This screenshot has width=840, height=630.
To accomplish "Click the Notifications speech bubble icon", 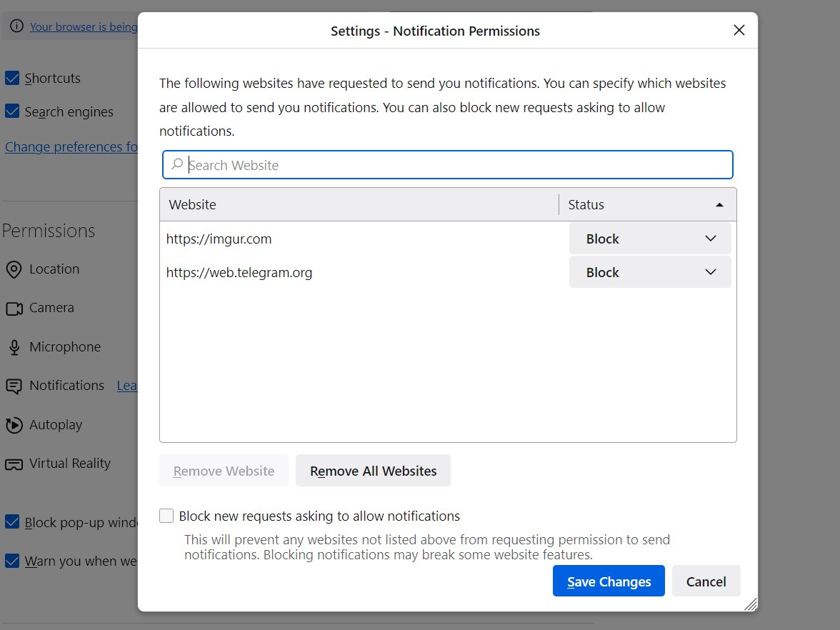I will click(x=14, y=386).
